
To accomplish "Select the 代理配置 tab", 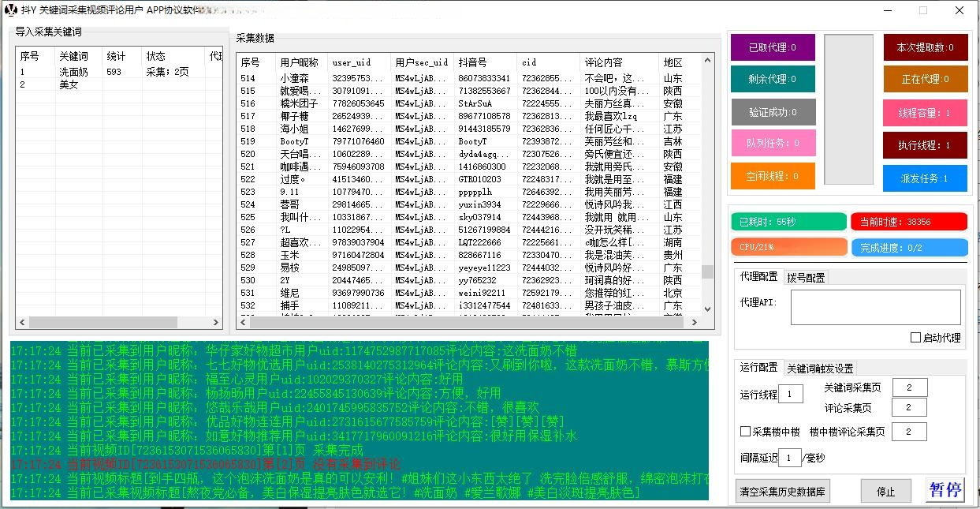I will click(758, 277).
